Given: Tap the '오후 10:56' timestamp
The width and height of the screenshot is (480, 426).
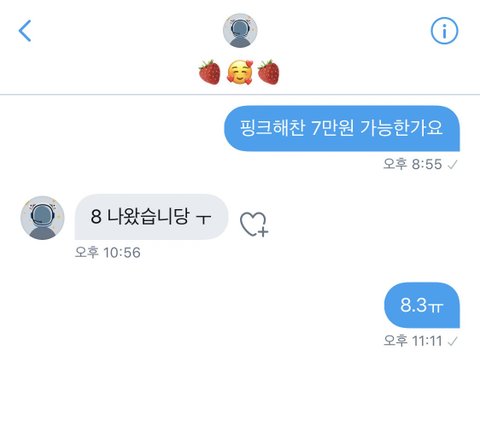Looking at the screenshot, I should coord(107,252).
